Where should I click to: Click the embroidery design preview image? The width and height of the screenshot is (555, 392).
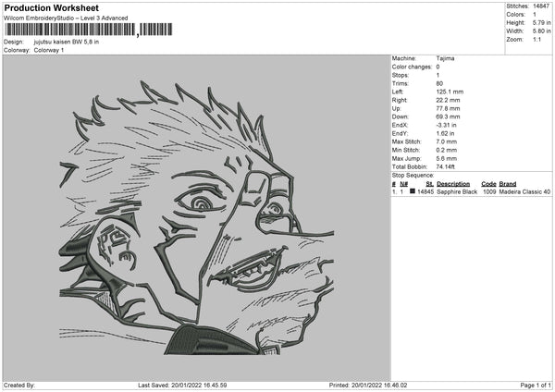[x=197, y=217]
